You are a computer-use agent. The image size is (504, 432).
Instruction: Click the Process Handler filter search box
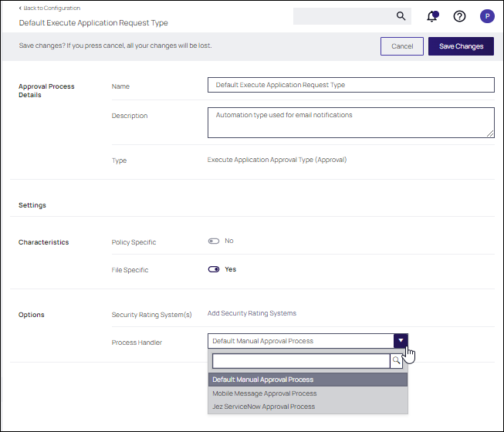301,361
